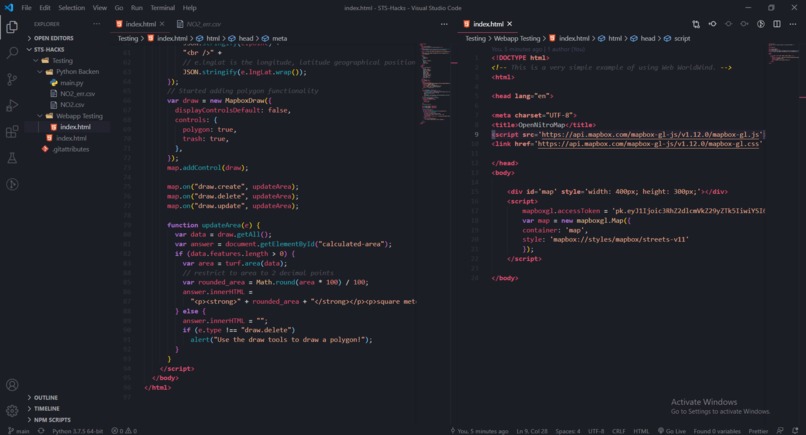The height and width of the screenshot is (435, 806).
Task: Close the right group index.html tab
Action: (509, 24)
